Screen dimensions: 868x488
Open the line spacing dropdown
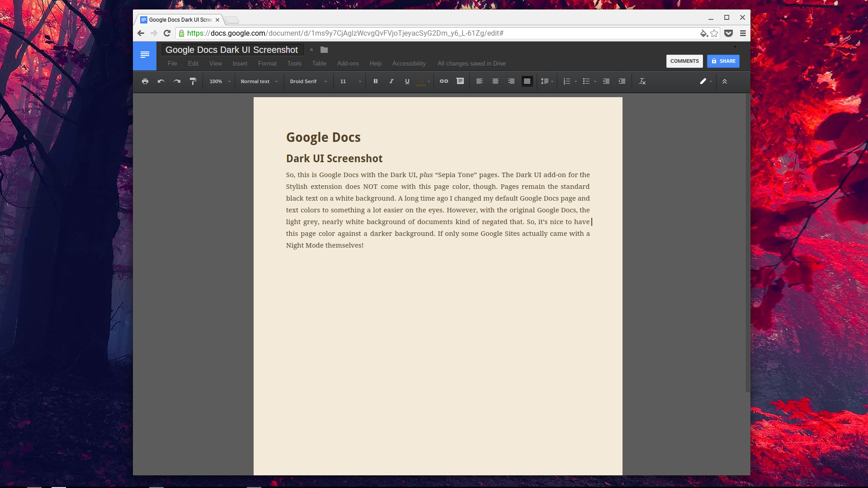coord(547,81)
